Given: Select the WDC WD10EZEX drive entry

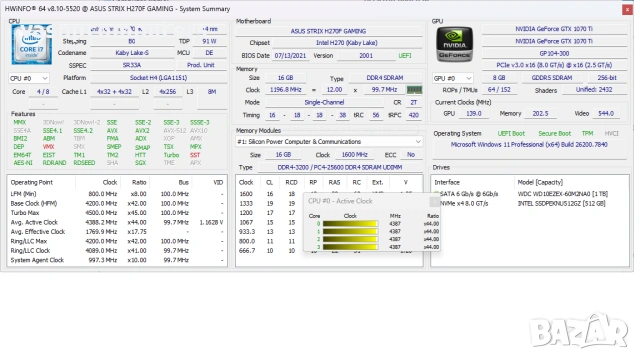Looking at the screenshot, I should pyautogui.click(x=562, y=194).
